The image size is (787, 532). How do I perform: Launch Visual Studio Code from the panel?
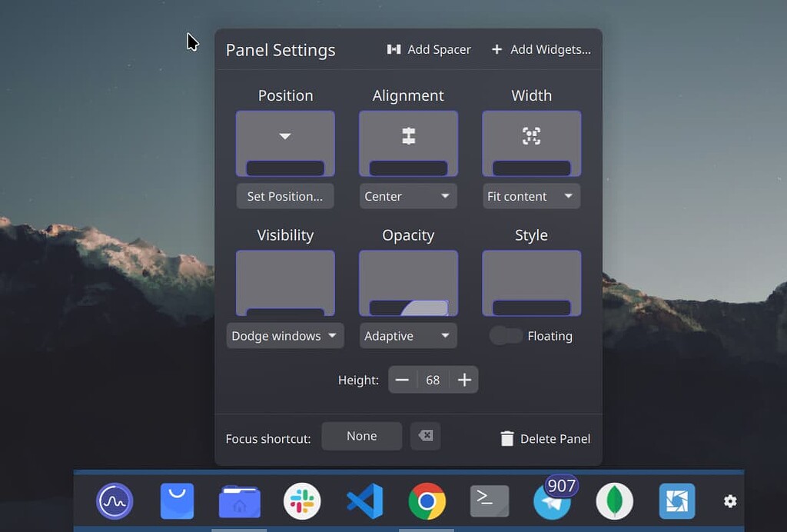point(365,500)
